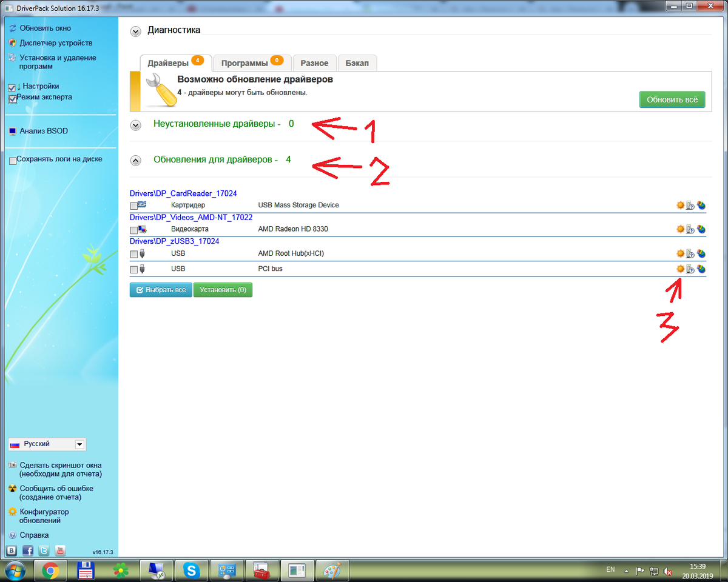This screenshot has width=728, height=582.
Task: Open Paint palette icon in taskbar
Action: coord(333,570)
